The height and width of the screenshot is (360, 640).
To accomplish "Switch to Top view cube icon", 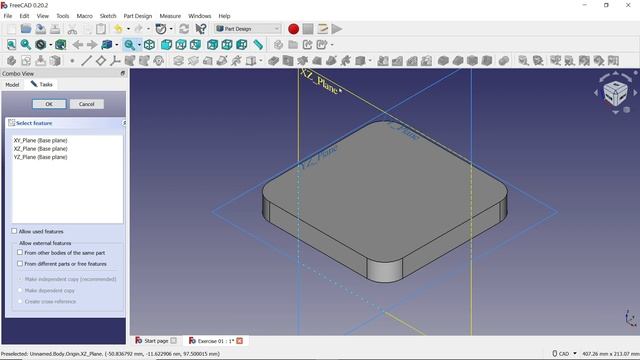I will pos(181,44).
